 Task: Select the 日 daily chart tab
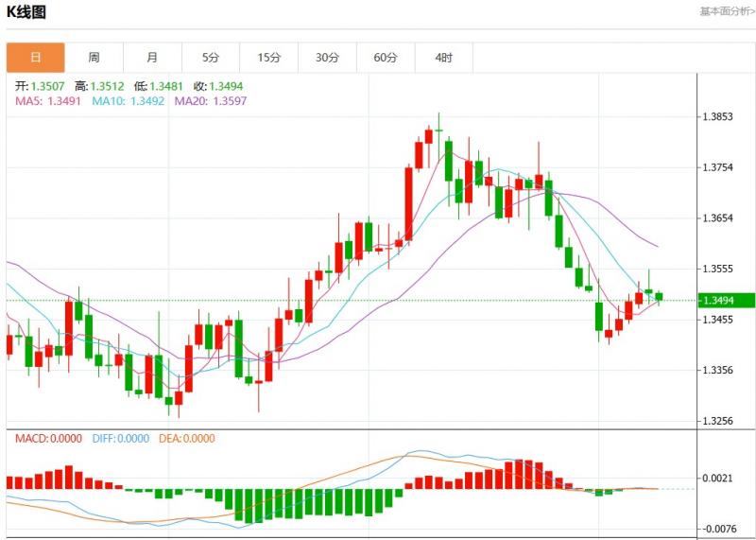[x=36, y=58]
